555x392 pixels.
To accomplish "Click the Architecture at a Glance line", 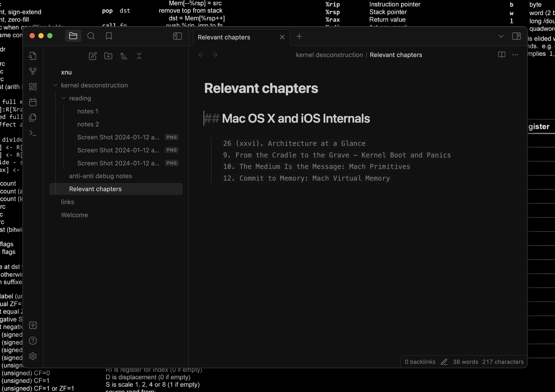I will tap(294, 143).
